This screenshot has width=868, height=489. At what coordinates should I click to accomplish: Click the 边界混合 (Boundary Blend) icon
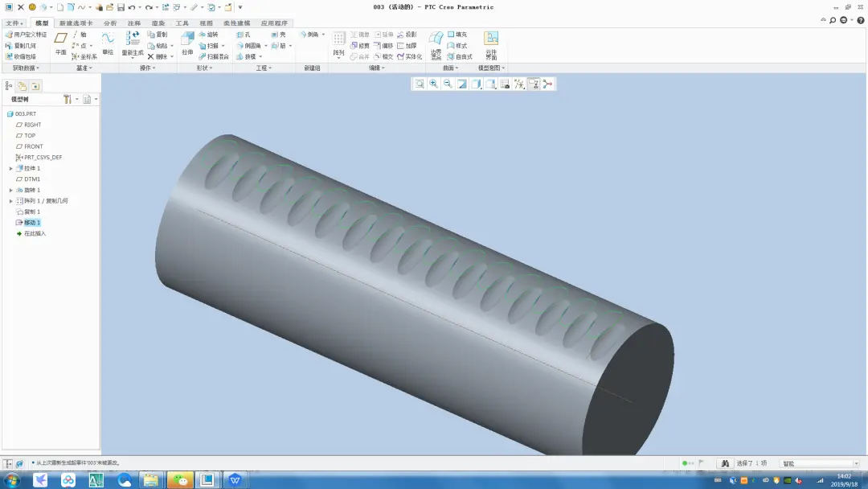click(436, 45)
